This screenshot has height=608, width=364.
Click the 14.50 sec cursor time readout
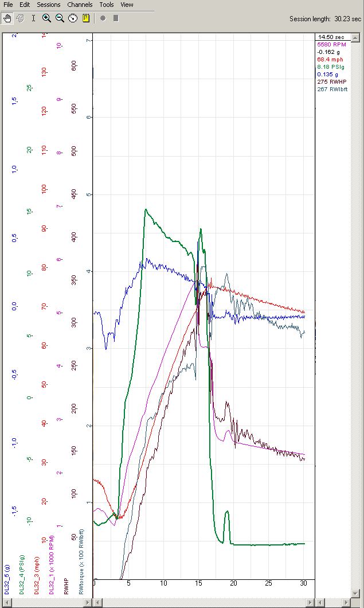[331, 37]
